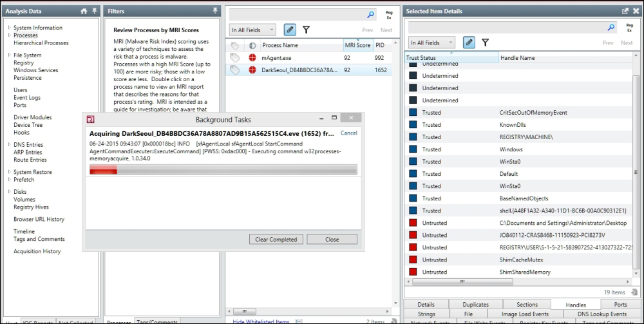Select Registry Hives in Analysis Data
Image resolution: width=644 pixels, height=324 pixels.
[x=31, y=207]
